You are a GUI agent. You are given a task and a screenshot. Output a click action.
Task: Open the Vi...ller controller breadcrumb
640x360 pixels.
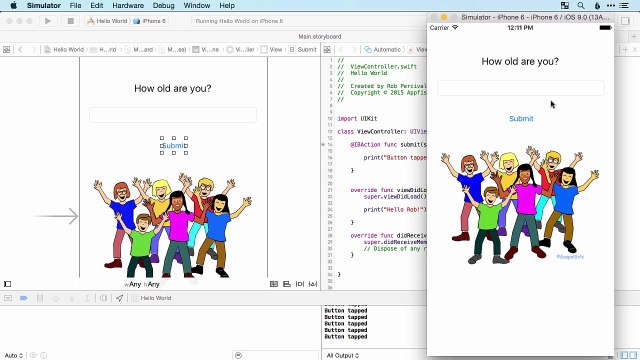[241, 49]
